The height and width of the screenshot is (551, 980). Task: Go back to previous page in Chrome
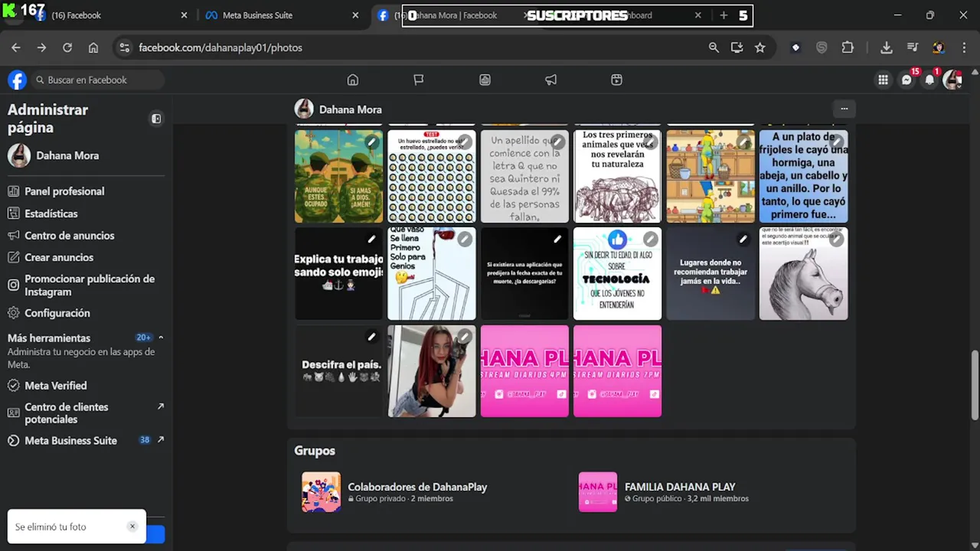[x=16, y=47]
